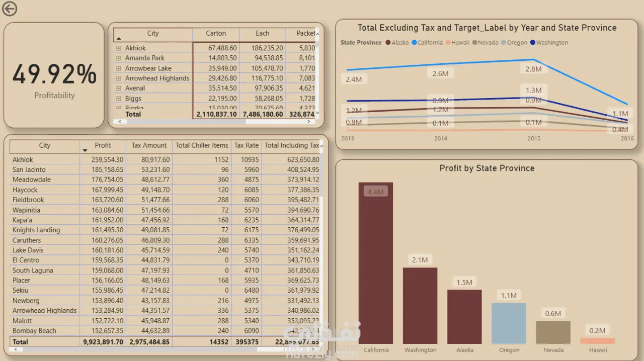Viewport: 644px width, 361px height.
Task: Click the 49.92% Profitability card
Action: [x=54, y=75]
